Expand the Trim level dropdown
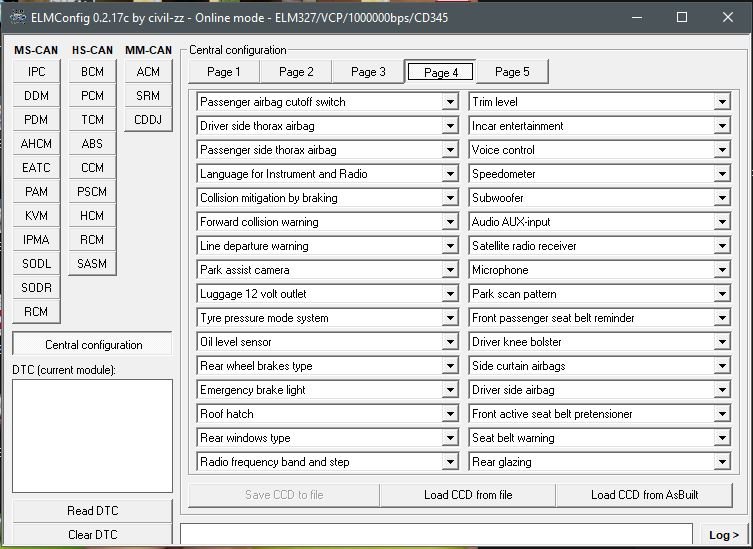The width and height of the screenshot is (753, 549). coord(722,102)
